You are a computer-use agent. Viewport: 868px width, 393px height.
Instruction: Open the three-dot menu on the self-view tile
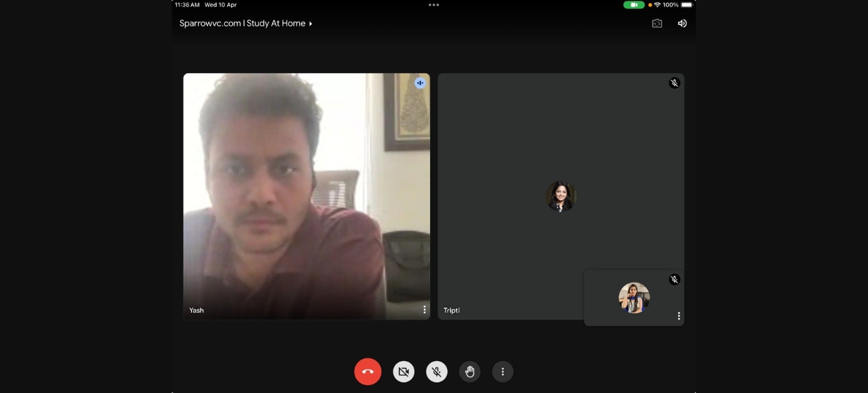tap(678, 316)
